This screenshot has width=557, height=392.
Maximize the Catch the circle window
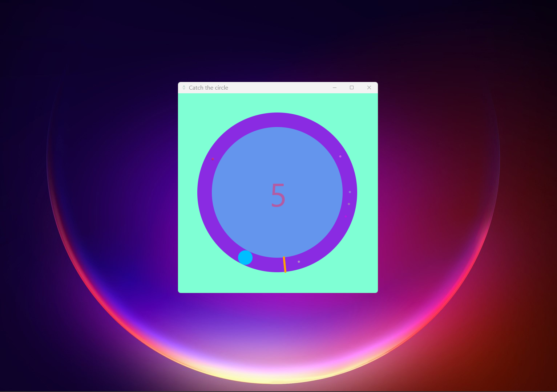click(351, 87)
